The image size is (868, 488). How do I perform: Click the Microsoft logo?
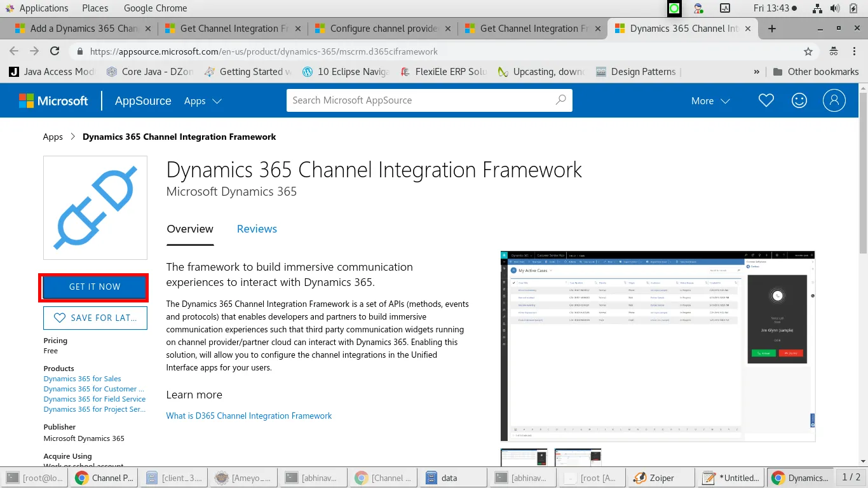(53, 100)
